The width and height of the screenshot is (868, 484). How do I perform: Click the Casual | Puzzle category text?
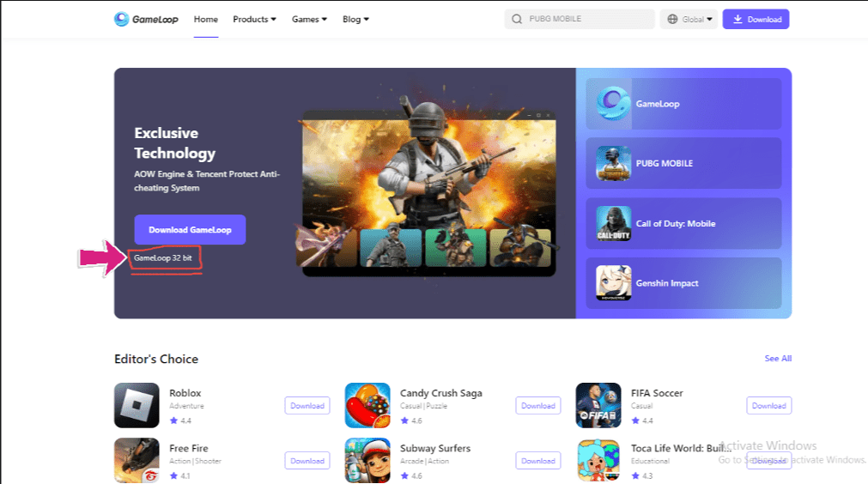423,406
